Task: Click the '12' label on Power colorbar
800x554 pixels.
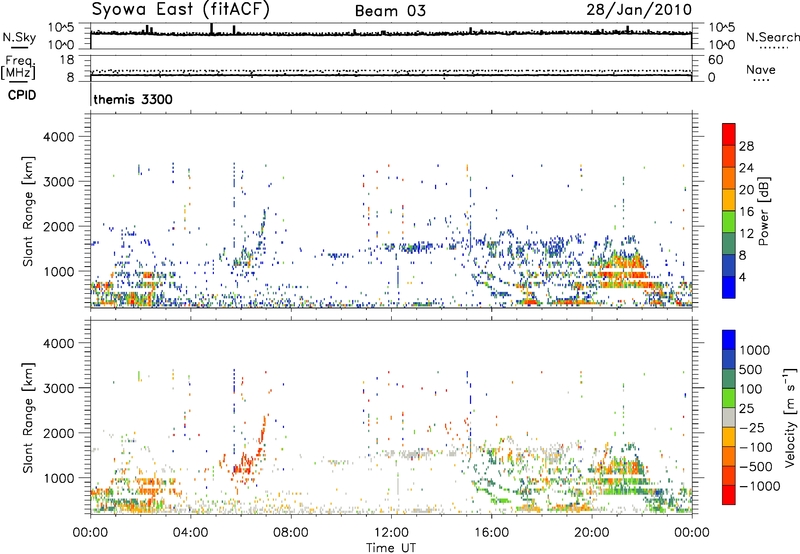Action: pos(746,234)
